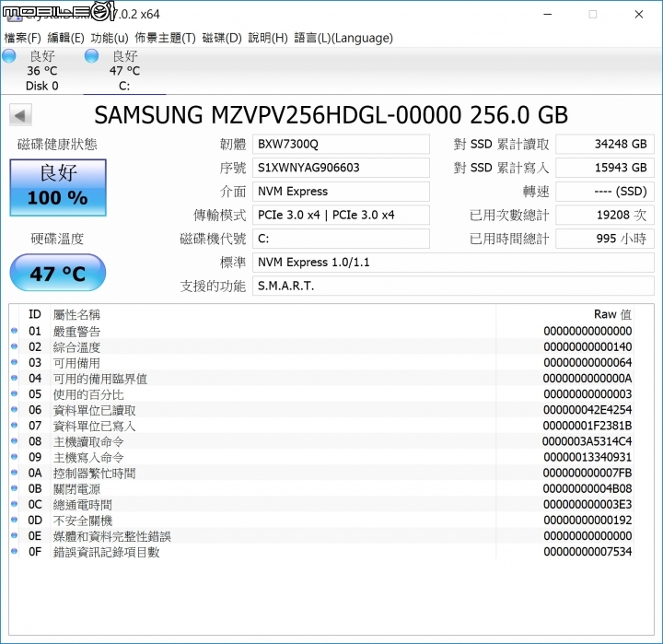Click the status dot for ID 0E row
Image resolution: width=663 pixels, height=644 pixels.
coord(14,535)
